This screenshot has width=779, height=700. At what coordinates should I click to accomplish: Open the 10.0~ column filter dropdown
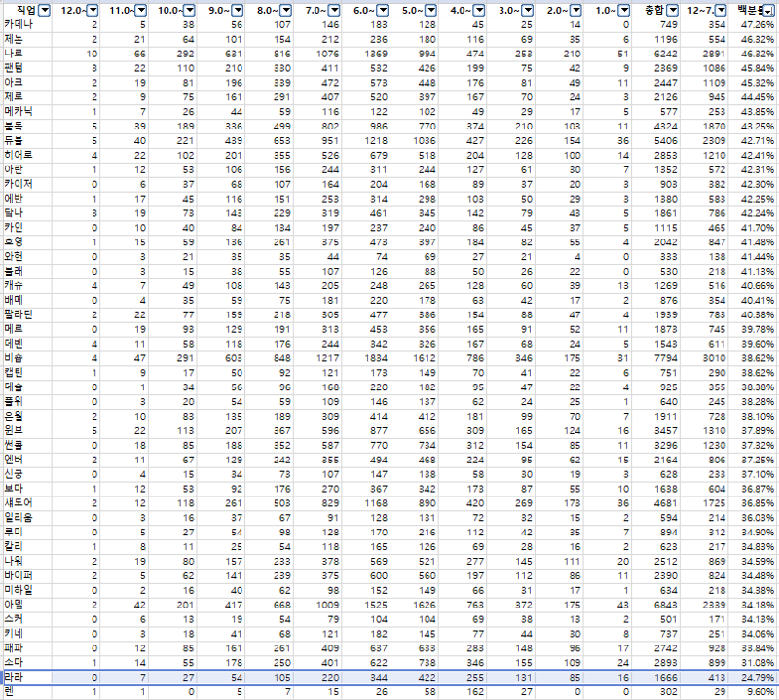(x=189, y=10)
